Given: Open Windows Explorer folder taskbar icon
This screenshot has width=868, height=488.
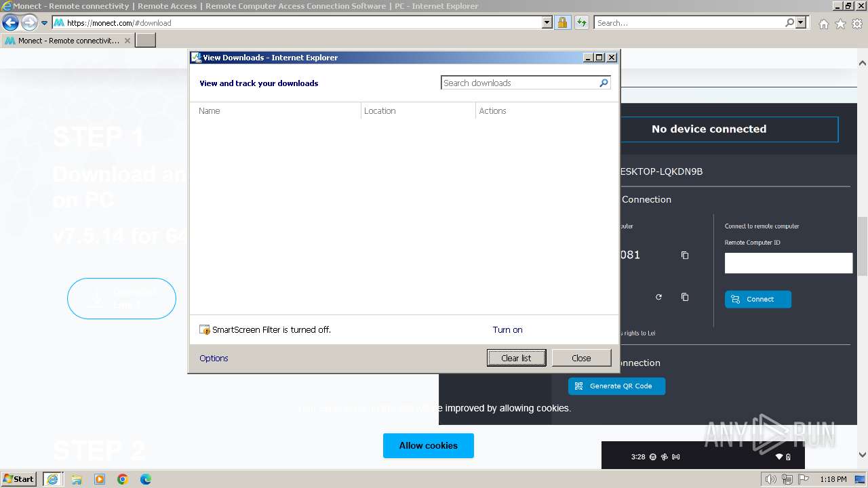Looking at the screenshot, I should click(x=77, y=479).
